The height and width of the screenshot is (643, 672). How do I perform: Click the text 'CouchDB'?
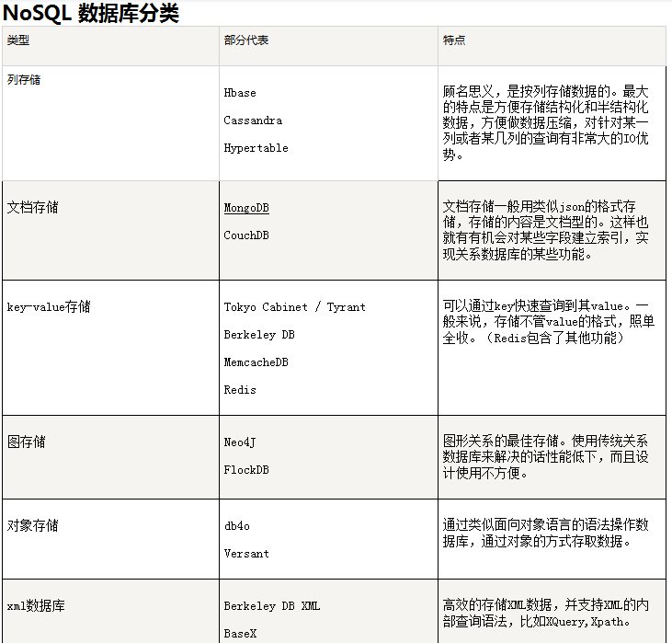pos(246,235)
